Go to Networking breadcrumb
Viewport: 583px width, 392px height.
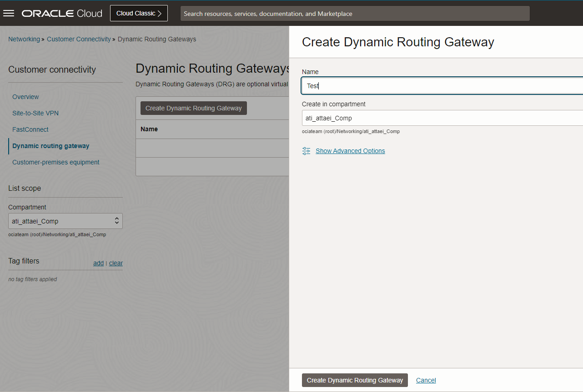tap(24, 39)
